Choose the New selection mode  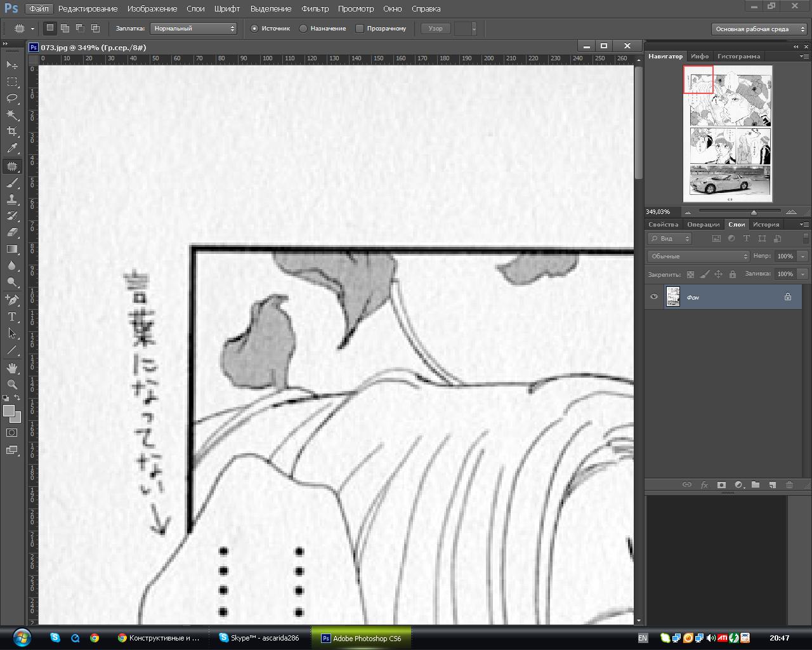[x=49, y=29]
